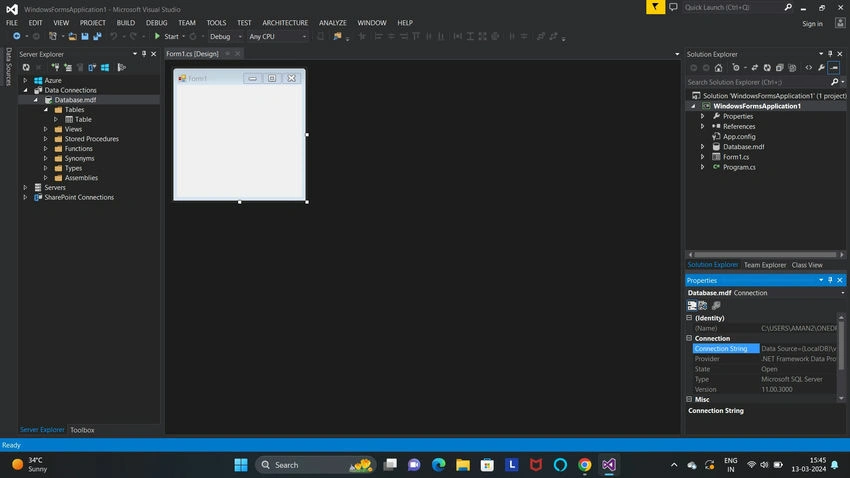Image resolution: width=850 pixels, height=478 pixels.
Task: Click the View Code icon in Solution Explorer
Action: point(809,68)
